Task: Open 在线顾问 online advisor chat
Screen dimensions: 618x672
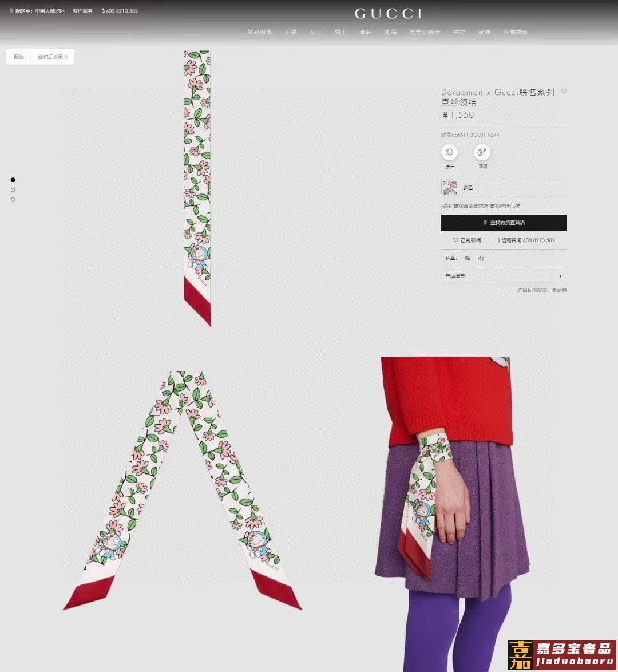Action: pyautogui.click(x=467, y=240)
